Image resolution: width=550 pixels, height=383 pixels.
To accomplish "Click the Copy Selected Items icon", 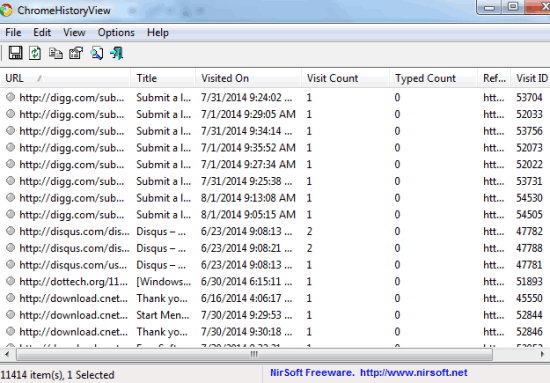I will [x=55, y=53].
